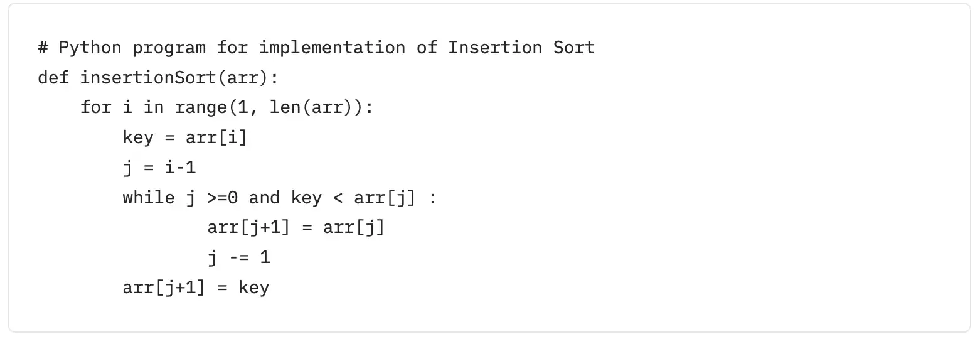
Task: Click the "while" keyword
Action: point(149,198)
